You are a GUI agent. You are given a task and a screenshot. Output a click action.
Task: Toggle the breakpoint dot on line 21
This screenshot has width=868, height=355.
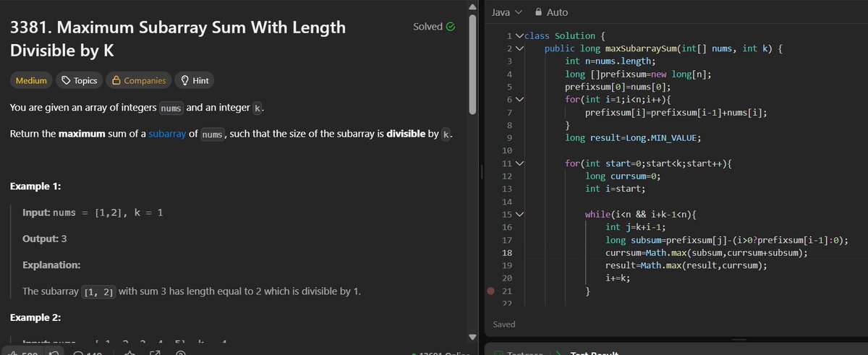tap(492, 291)
